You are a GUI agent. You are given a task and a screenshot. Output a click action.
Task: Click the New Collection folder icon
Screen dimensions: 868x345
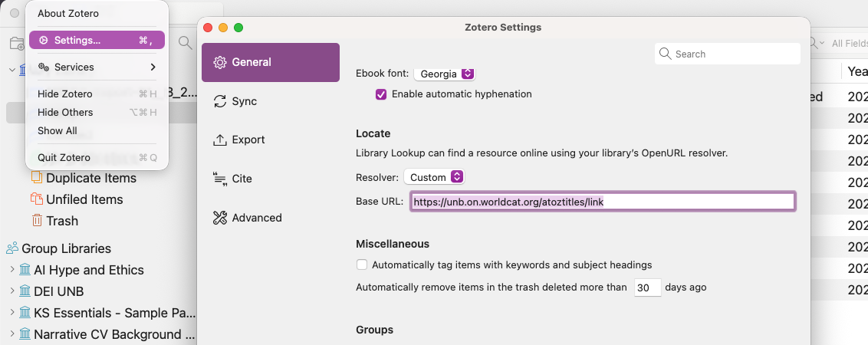(17, 43)
